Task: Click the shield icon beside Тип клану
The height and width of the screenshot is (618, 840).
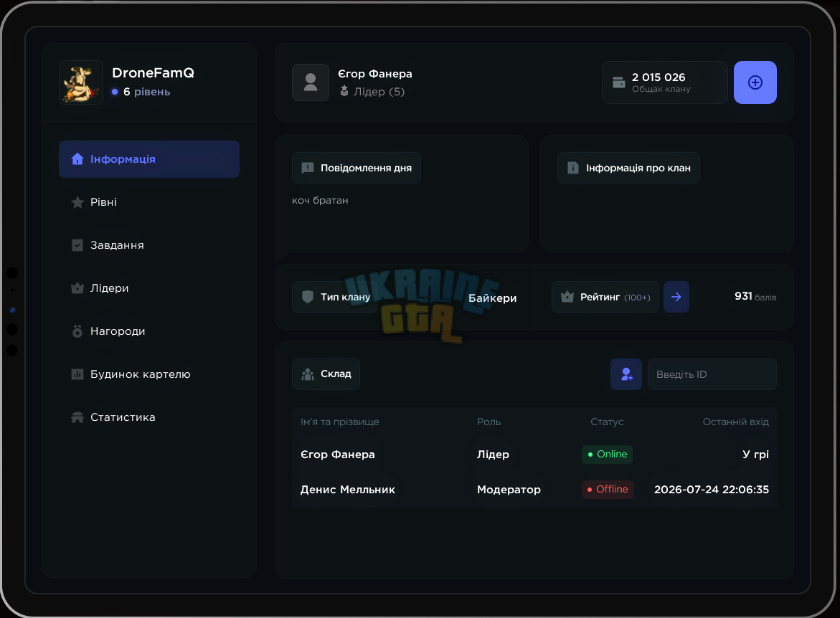Action: pyautogui.click(x=308, y=297)
